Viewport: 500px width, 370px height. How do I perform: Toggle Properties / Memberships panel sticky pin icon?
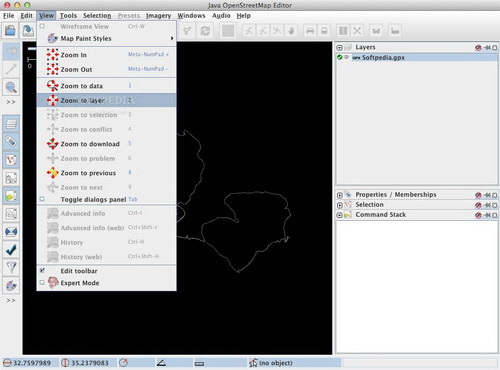[487, 195]
